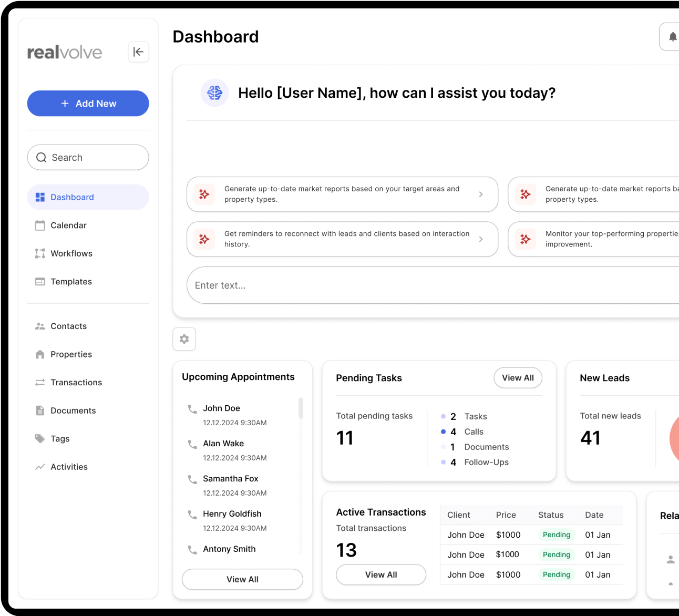Click the Templates icon in sidebar
Image resolution: width=679 pixels, height=616 pixels.
40,282
